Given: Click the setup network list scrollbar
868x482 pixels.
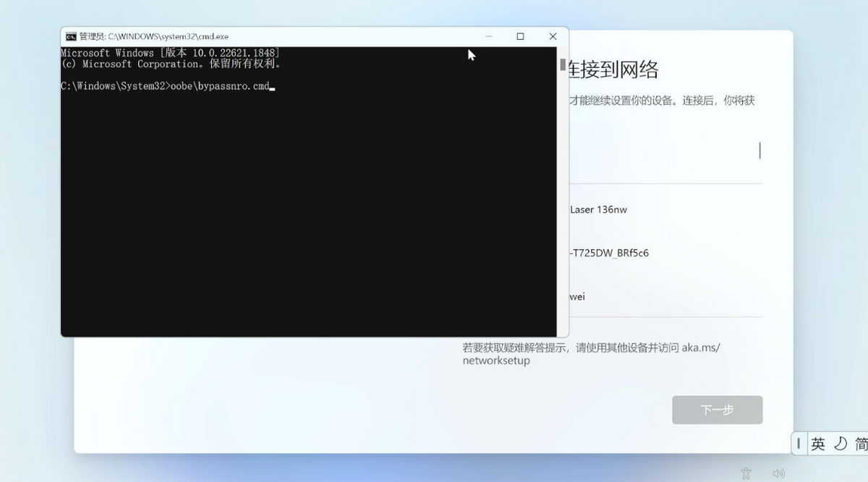Looking at the screenshot, I should point(759,151).
